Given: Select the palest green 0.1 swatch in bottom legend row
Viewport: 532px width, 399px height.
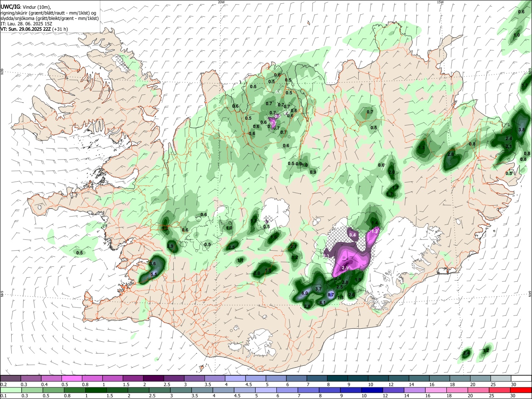Looking at the screenshot, I should 10,390.
